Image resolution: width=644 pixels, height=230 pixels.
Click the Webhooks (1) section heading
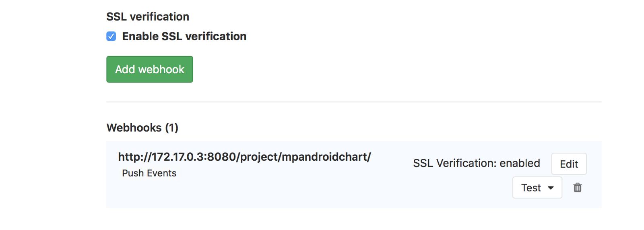click(x=142, y=128)
